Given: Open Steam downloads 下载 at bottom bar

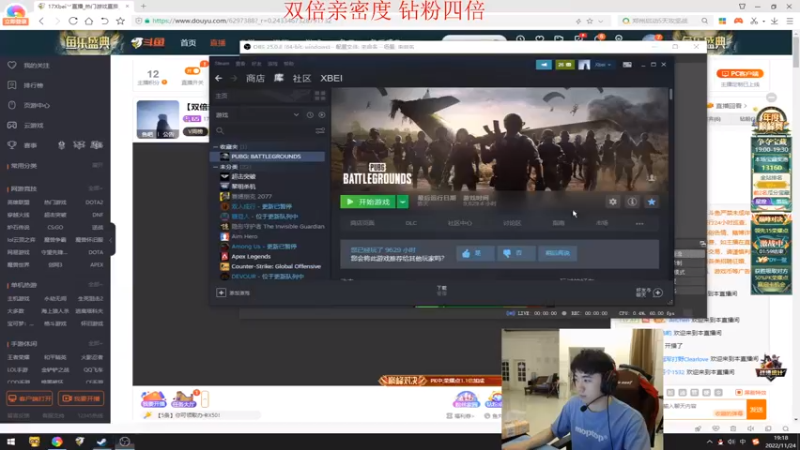Looking at the screenshot, I should point(442,290).
